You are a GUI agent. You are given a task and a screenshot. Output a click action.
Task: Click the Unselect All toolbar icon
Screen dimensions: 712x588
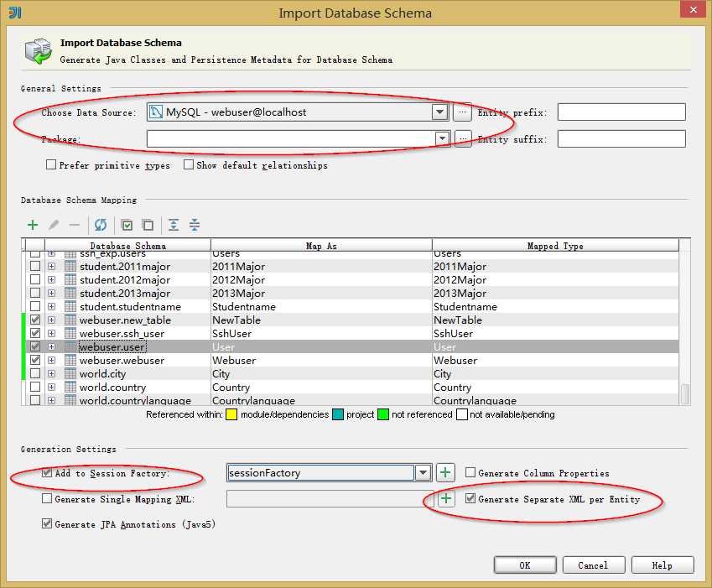(x=148, y=225)
